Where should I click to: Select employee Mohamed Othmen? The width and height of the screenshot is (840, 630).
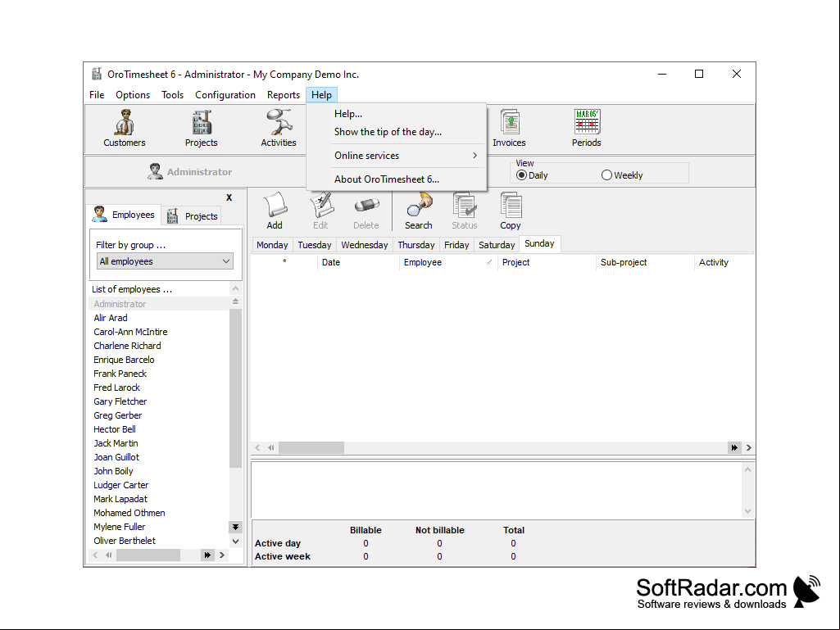(159, 513)
